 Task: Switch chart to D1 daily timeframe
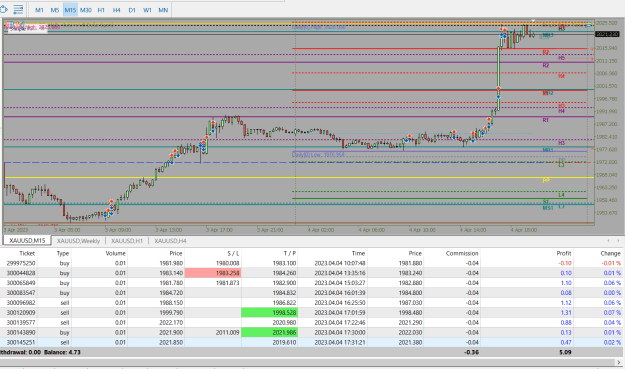pos(132,10)
